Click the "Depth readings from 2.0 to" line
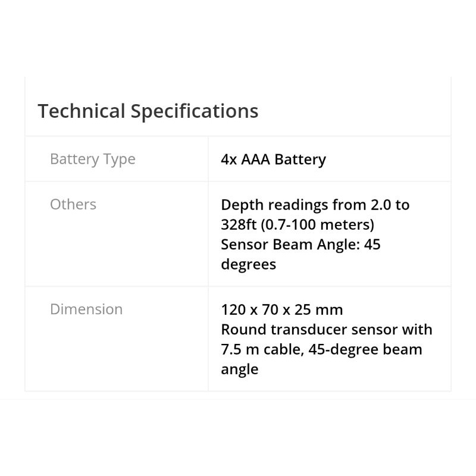The width and height of the screenshot is (476, 476). [315, 205]
